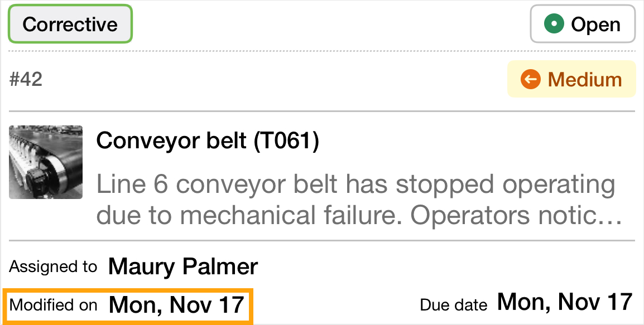Change priority via the Medium badge
Screen dimensions: 644x325
(x=571, y=79)
